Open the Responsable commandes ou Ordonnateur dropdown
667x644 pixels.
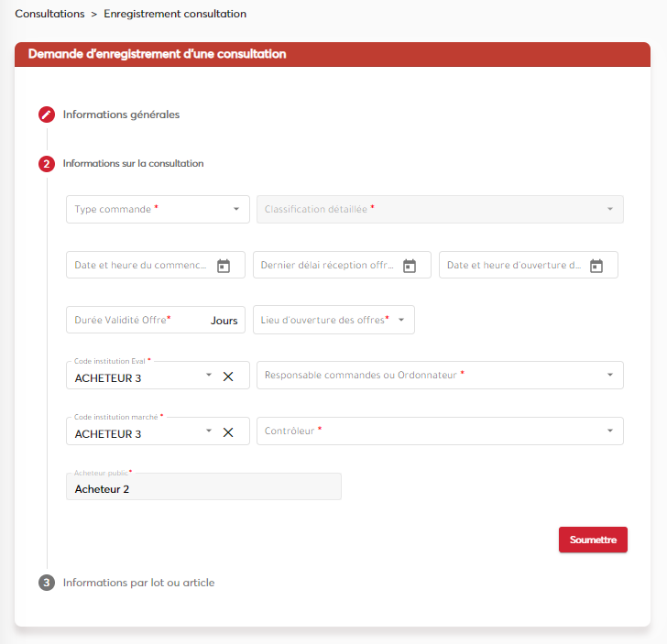(610, 375)
